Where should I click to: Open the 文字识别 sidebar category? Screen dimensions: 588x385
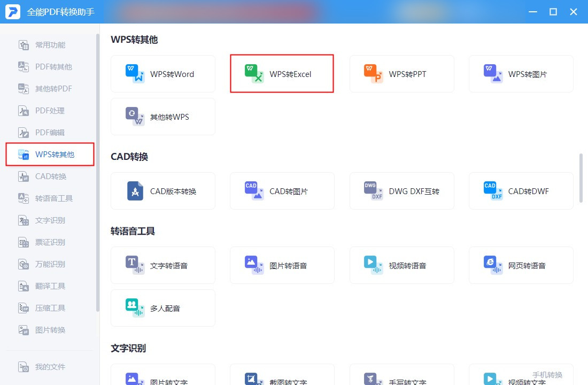point(50,220)
